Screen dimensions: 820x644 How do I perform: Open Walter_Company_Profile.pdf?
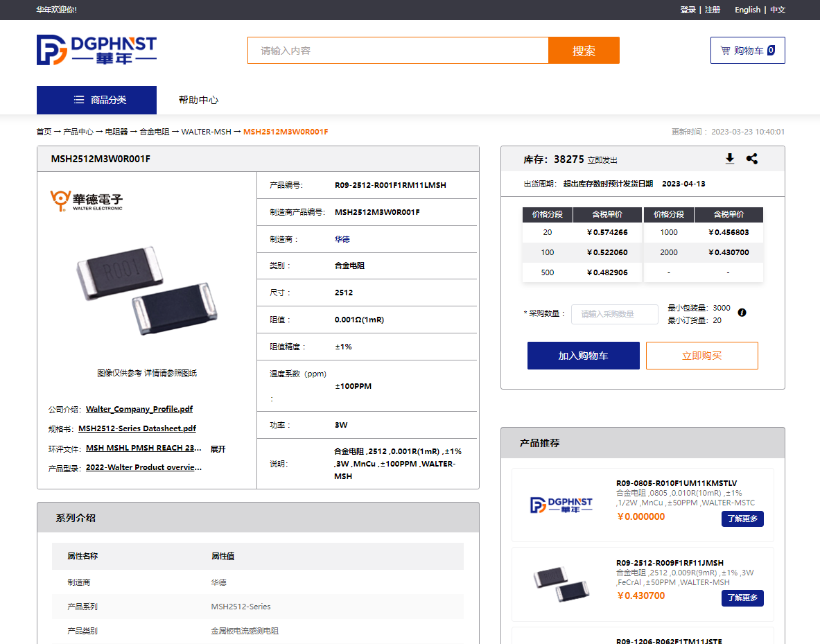pos(139,409)
